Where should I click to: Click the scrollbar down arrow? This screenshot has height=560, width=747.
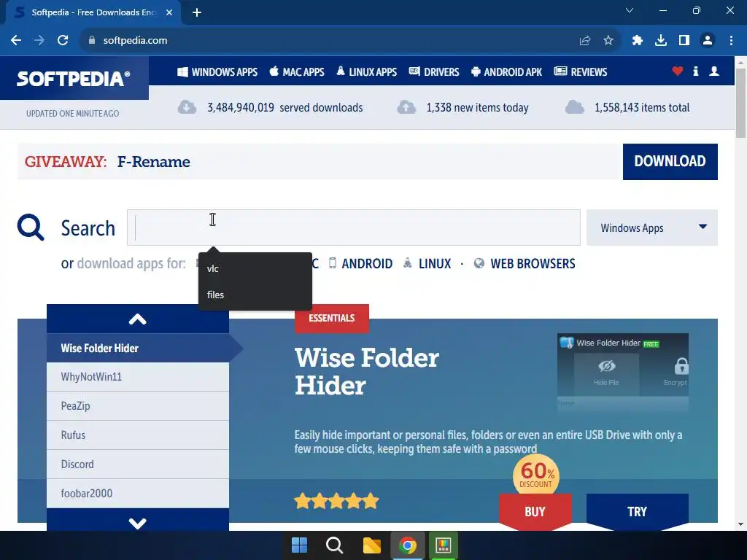(740, 524)
